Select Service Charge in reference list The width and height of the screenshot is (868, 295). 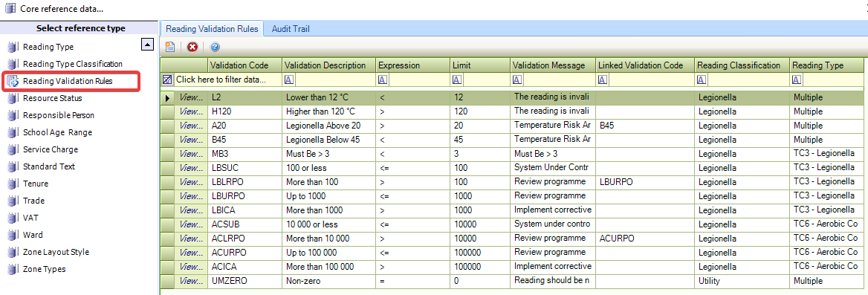tap(51, 149)
